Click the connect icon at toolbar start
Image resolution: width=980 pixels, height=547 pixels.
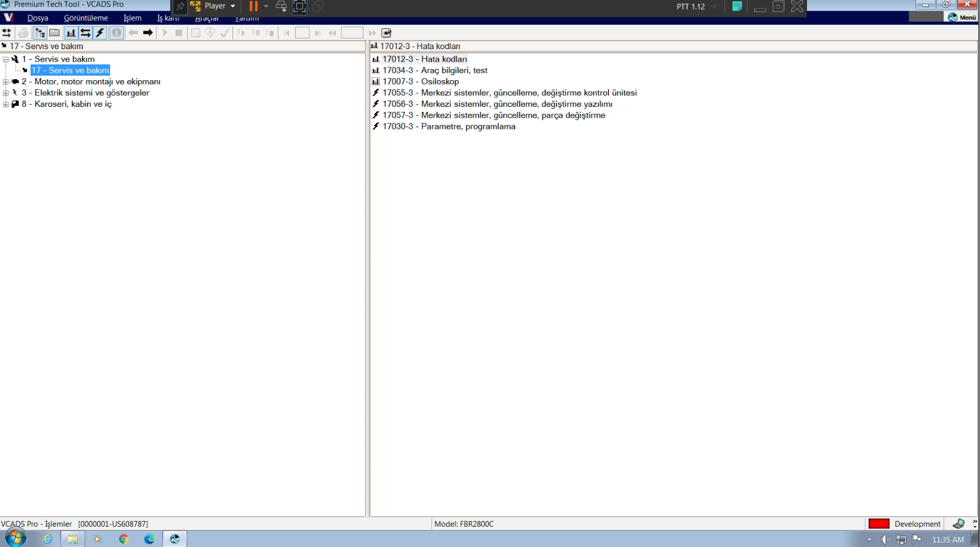[x=7, y=33]
